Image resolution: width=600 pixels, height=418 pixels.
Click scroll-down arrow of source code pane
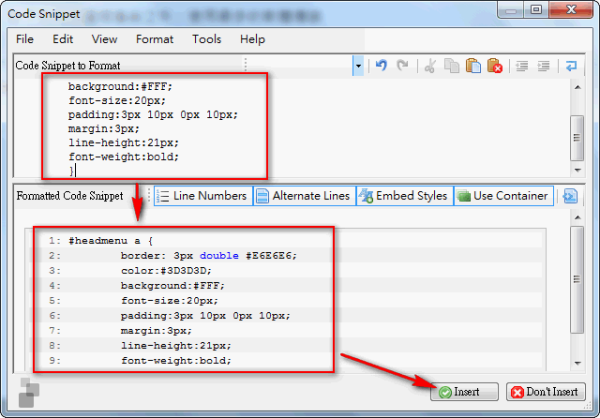(x=577, y=170)
